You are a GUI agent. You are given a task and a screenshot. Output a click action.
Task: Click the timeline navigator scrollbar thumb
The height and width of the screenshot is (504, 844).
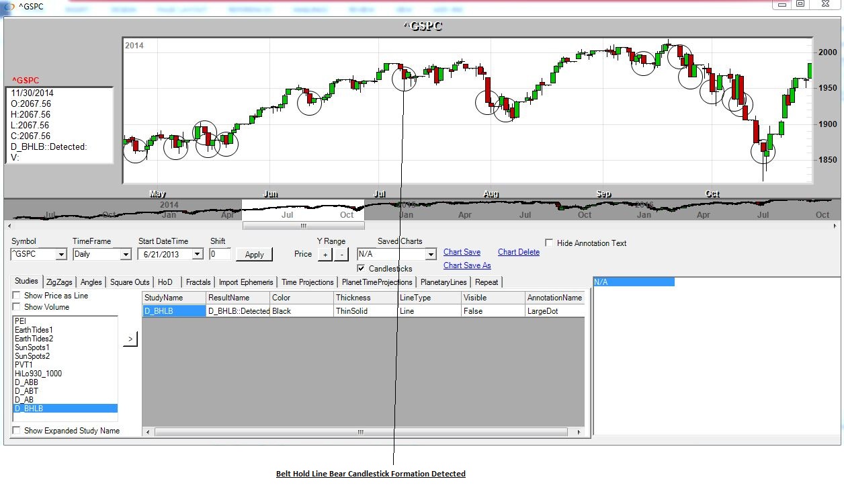coord(303,226)
